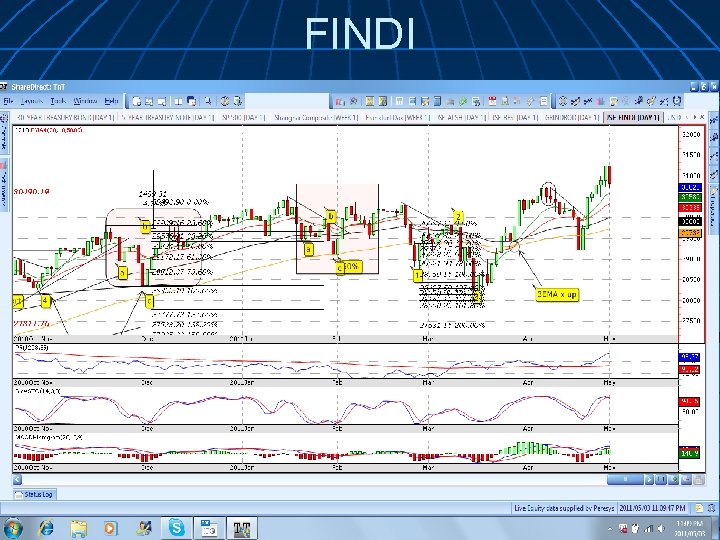Click the green pencil edit icon
The width and height of the screenshot is (720, 540).
coord(463,101)
